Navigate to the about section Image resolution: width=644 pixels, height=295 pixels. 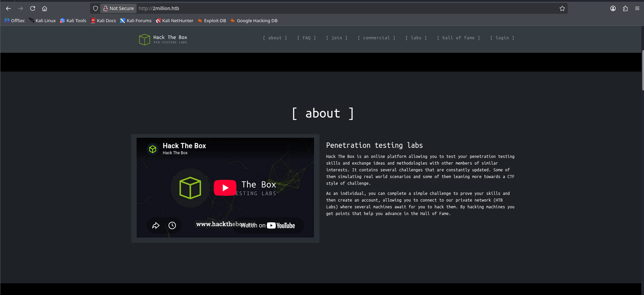click(x=275, y=38)
